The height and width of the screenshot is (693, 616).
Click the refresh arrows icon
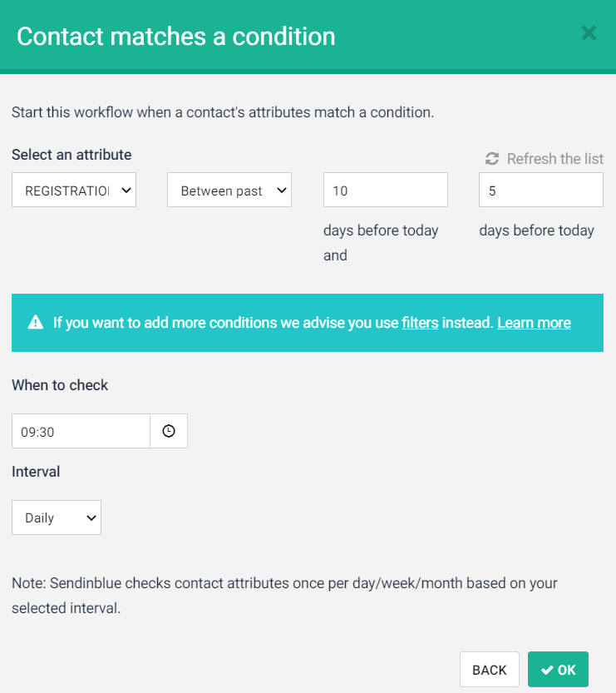[492, 158]
